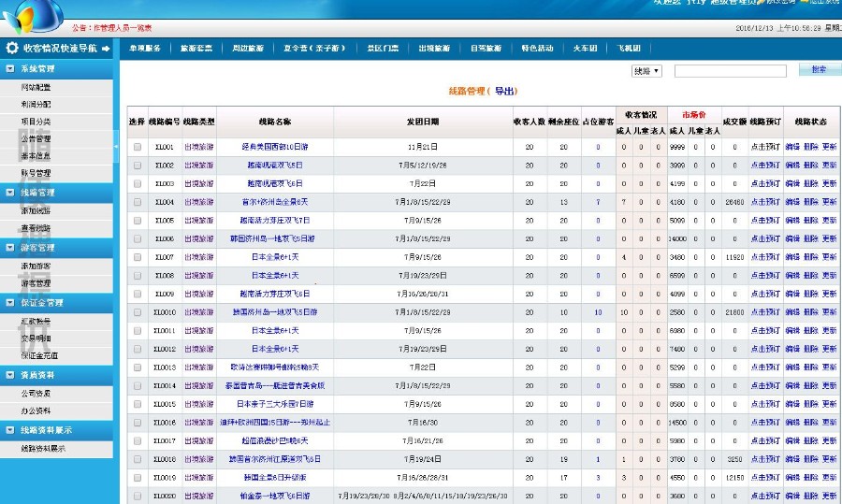
Task: Open the 首尔+济州岛全景6天 route link
Action: pyautogui.click(x=275, y=202)
